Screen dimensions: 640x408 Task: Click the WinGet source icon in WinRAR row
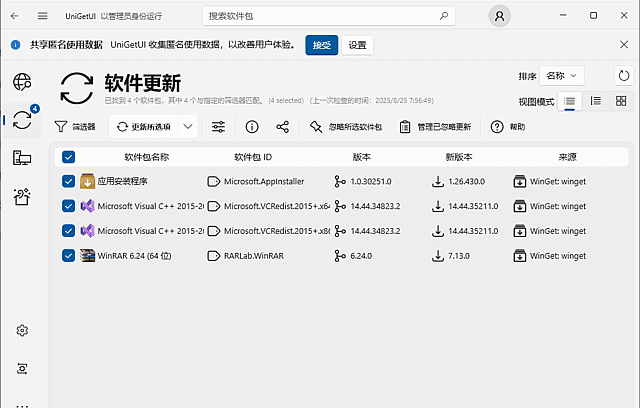pyautogui.click(x=520, y=256)
